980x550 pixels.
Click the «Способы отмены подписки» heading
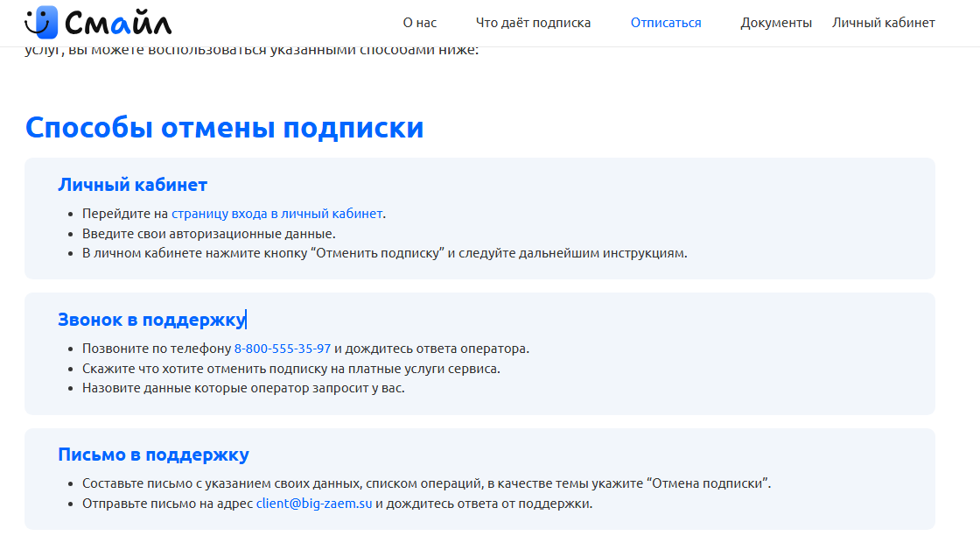[224, 128]
